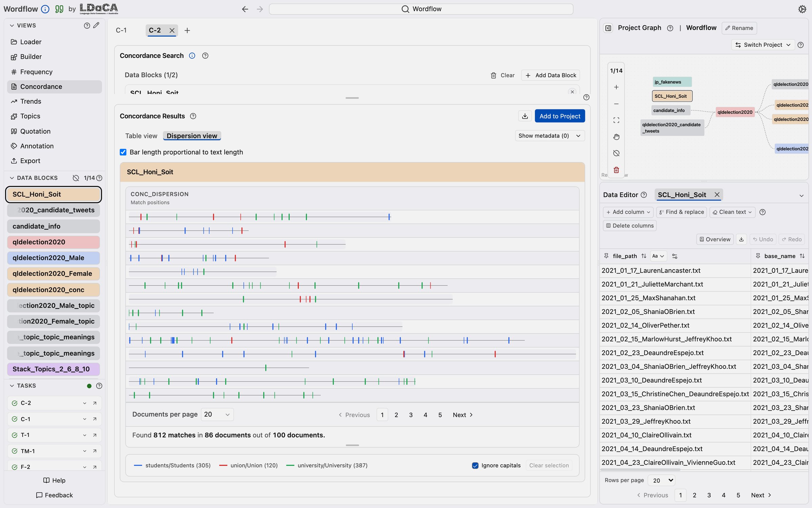Switch to the C-1 tab

121,30
